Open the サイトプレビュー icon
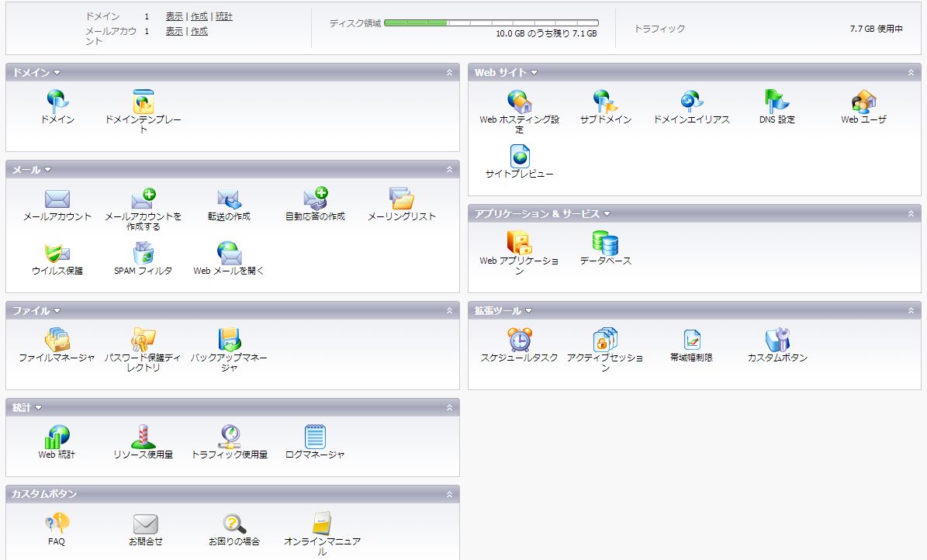Screen dimensions: 927x560 click(519, 156)
